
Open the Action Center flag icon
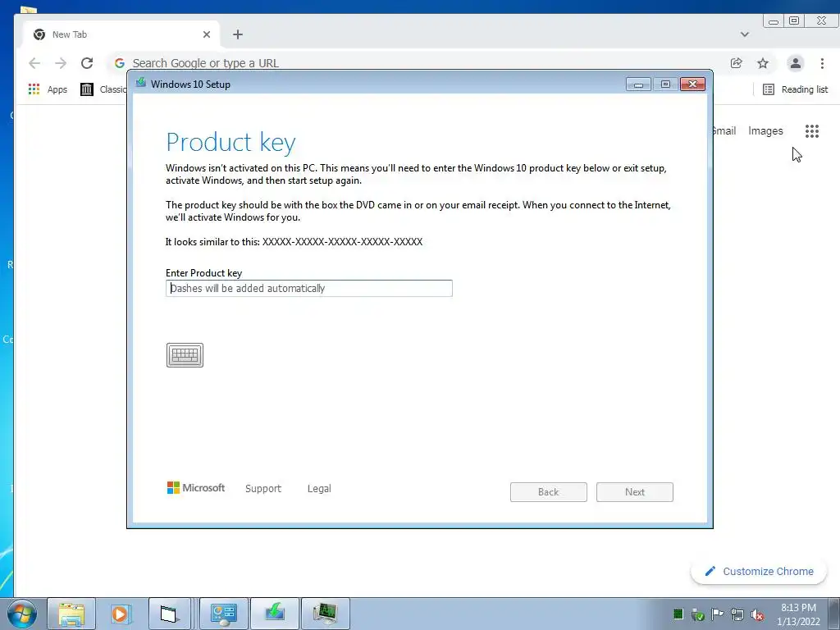[717, 614]
